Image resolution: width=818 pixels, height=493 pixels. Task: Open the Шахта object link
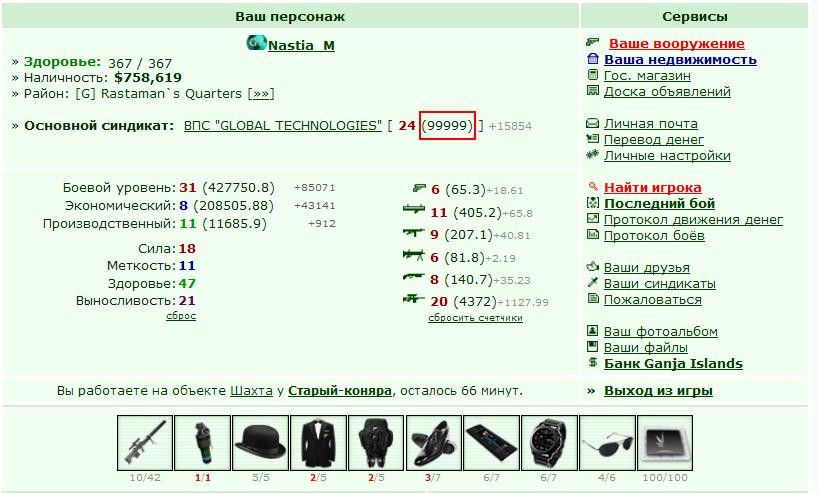(251, 391)
